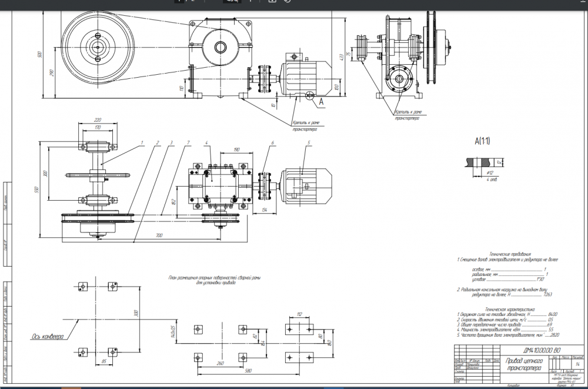Image resolution: width=588 pixels, height=389 pixels.
Task: Click position number 2 leader label
Action: 158,142
